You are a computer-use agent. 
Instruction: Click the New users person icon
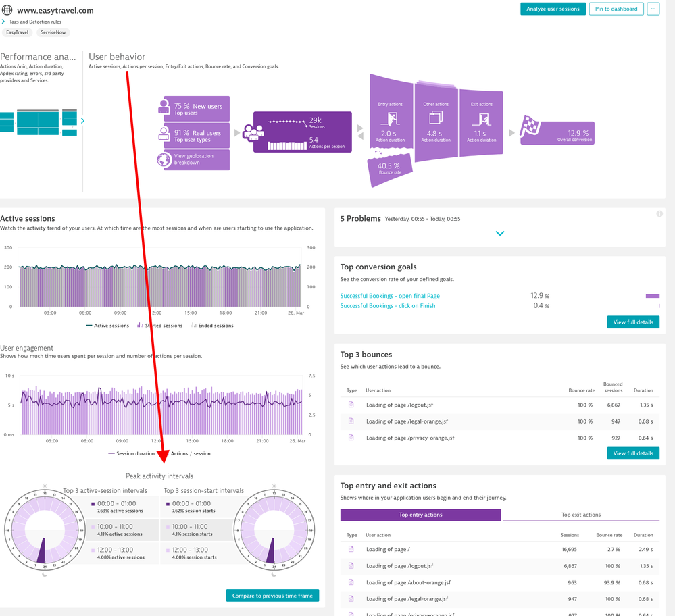click(164, 107)
